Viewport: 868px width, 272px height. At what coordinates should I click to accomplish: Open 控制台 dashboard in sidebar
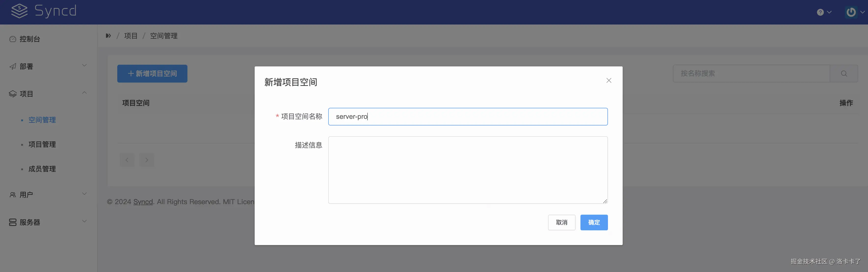coord(30,39)
